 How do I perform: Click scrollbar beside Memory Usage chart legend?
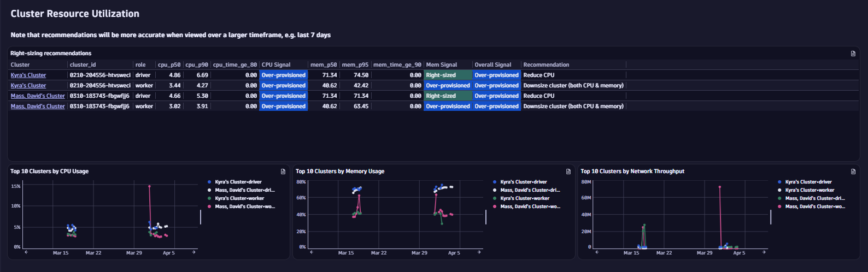486,217
